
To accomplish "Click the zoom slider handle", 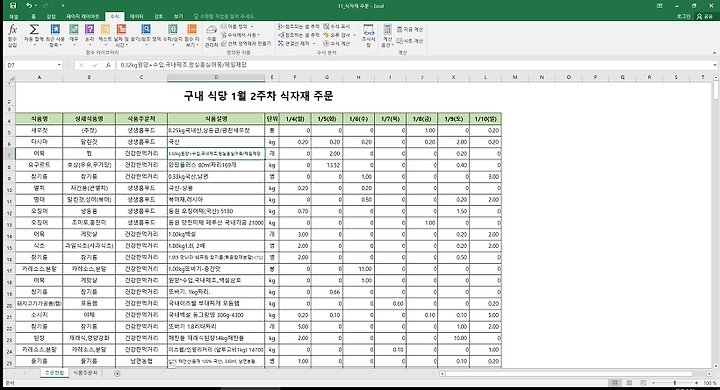I will [x=675, y=383].
